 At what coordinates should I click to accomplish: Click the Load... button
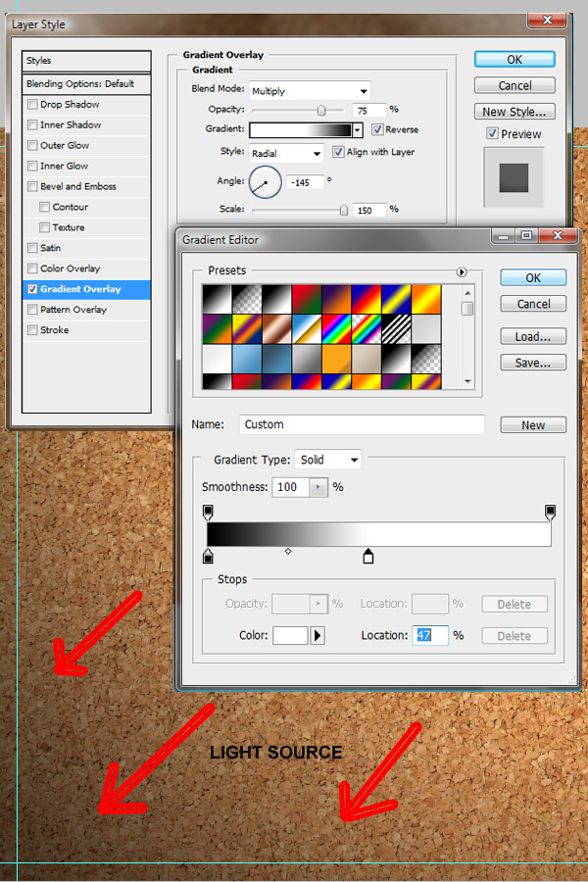tap(533, 337)
